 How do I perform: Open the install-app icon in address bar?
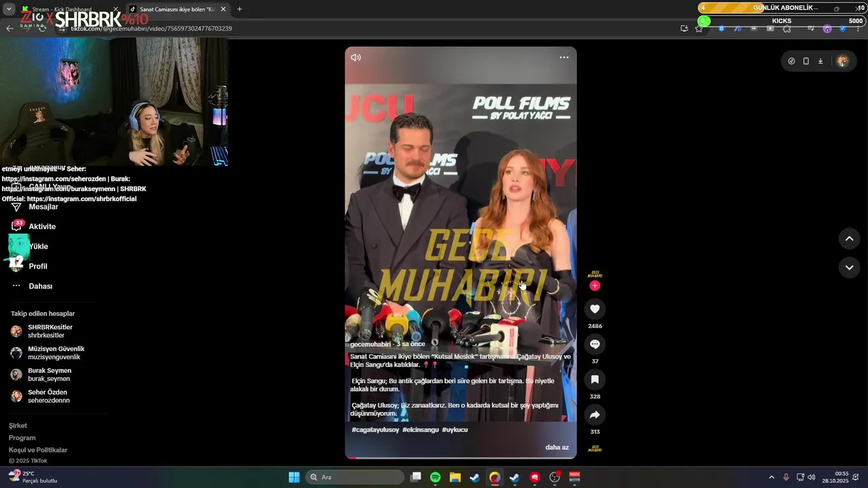point(684,28)
